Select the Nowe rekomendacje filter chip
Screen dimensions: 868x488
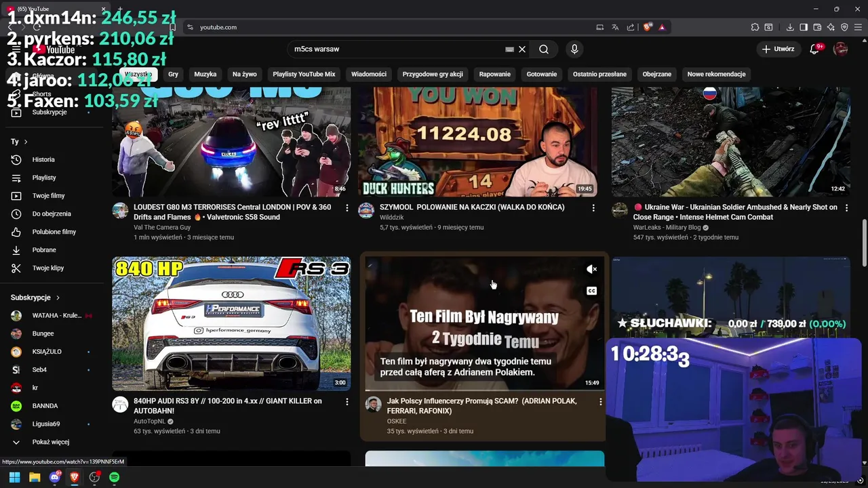tap(716, 74)
